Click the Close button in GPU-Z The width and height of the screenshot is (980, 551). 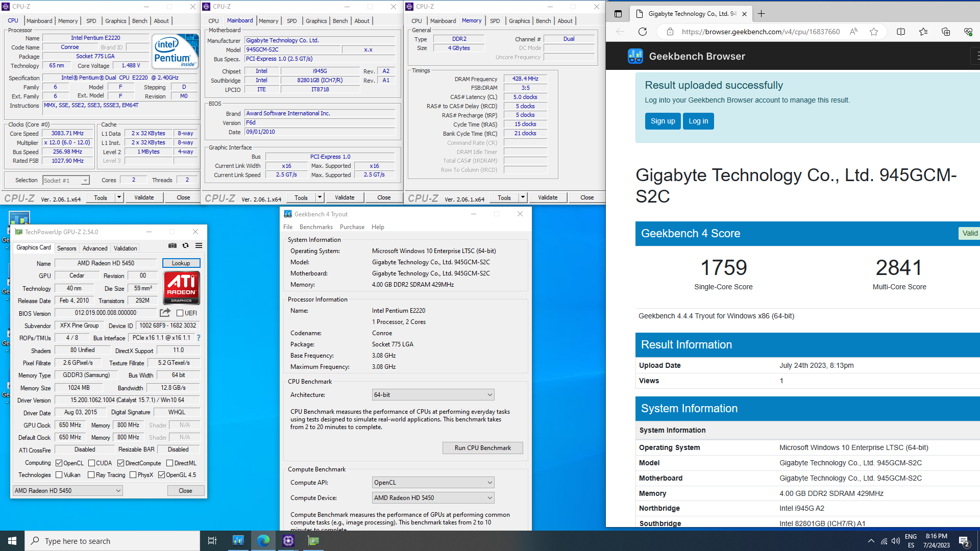point(185,491)
